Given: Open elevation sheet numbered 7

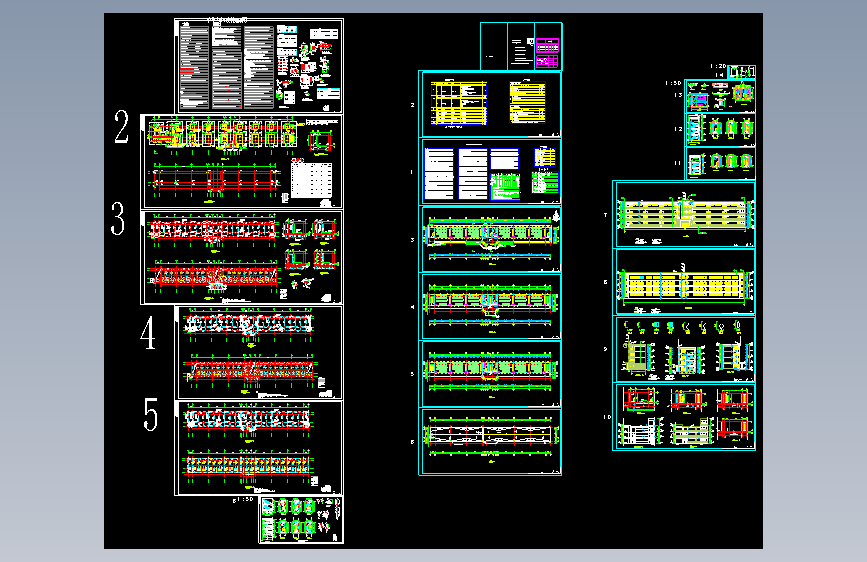Looking at the screenshot, I should (685, 214).
